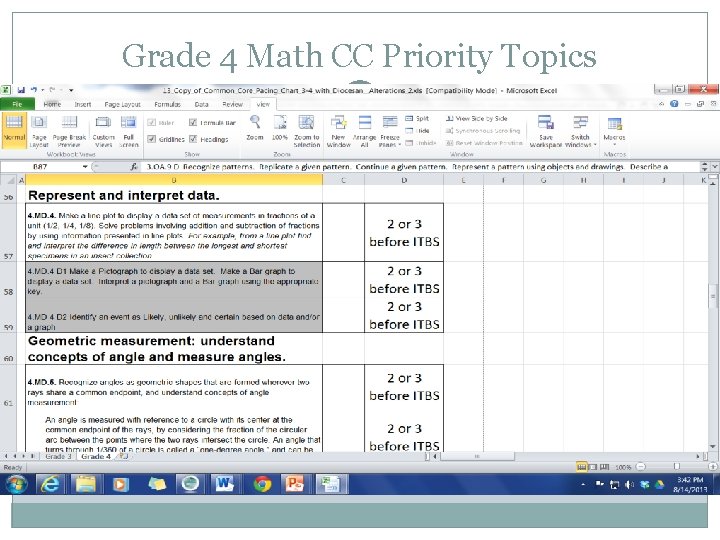Click Undo in quick access toolbar
720x540 pixels.
tap(34, 90)
